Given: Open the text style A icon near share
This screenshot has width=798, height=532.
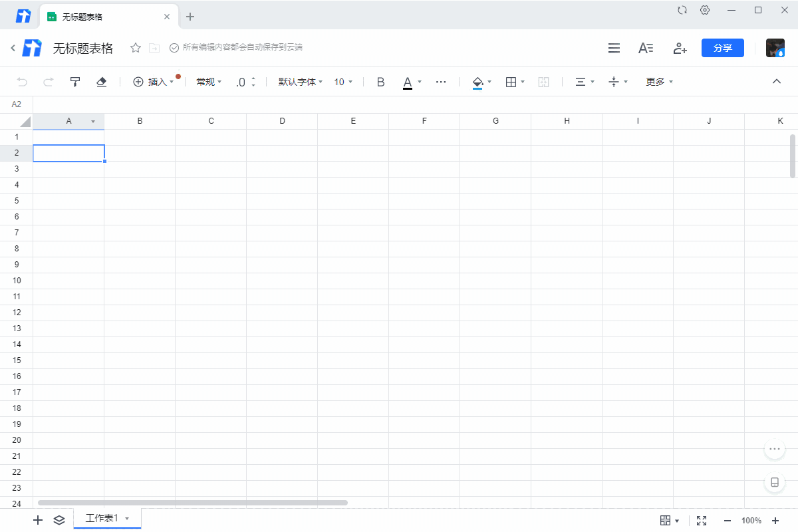Looking at the screenshot, I should [646, 48].
